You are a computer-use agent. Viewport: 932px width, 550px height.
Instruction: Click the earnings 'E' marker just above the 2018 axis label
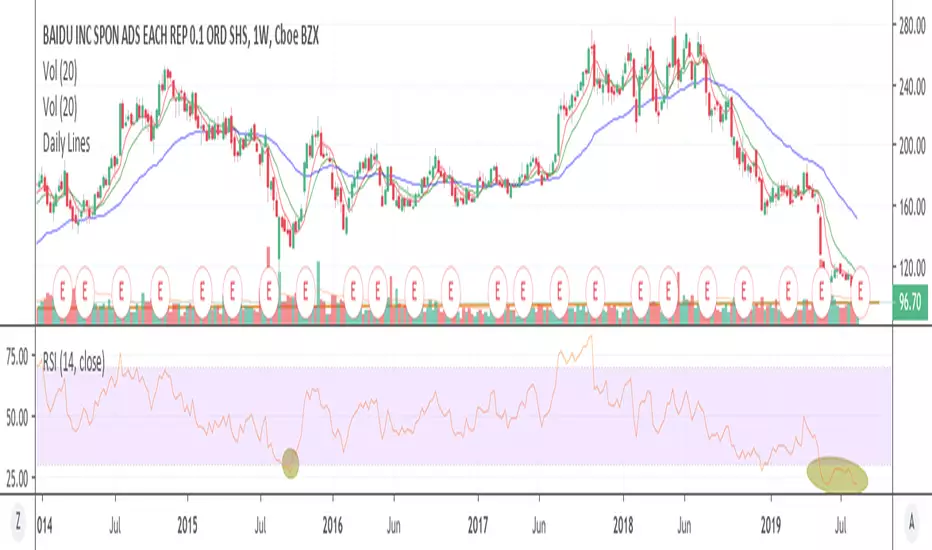coord(641,291)
